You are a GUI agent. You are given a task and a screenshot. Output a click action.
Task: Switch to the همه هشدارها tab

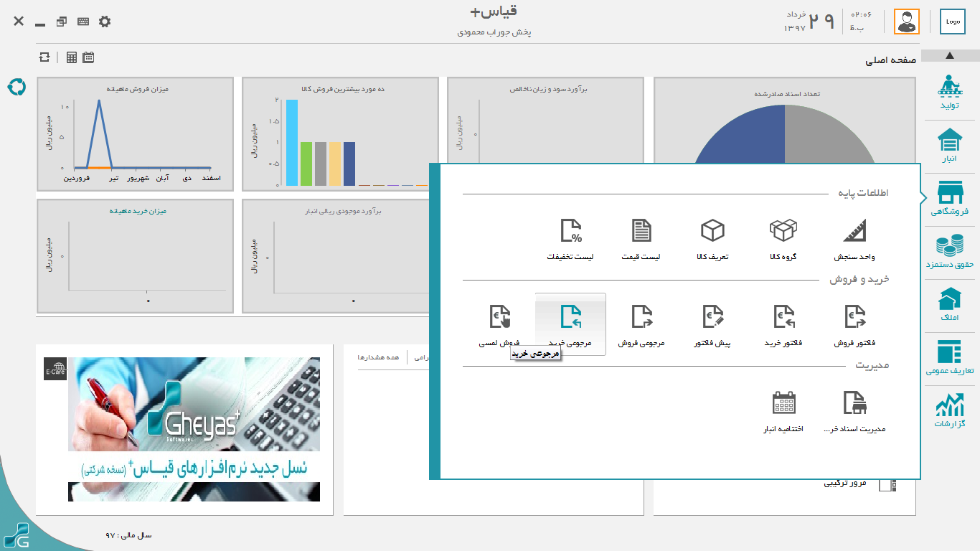click(378, 357)
